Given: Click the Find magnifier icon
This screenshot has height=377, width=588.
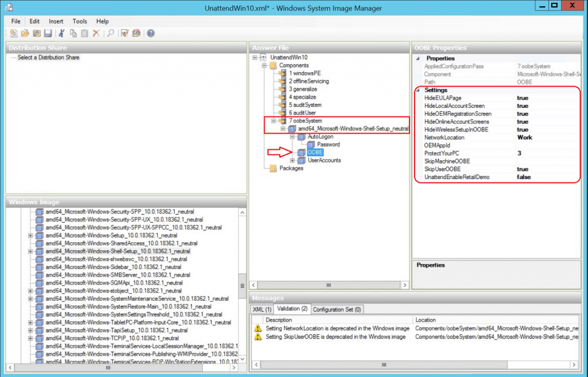Looking at the screenshot, I should 111,33.
